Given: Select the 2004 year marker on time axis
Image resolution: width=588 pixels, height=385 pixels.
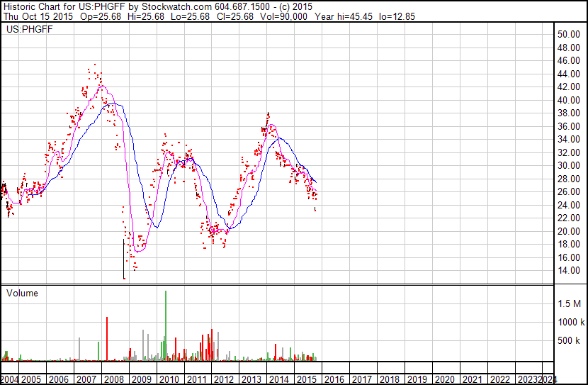Looking at the screenshot, I should pos(9,379).
